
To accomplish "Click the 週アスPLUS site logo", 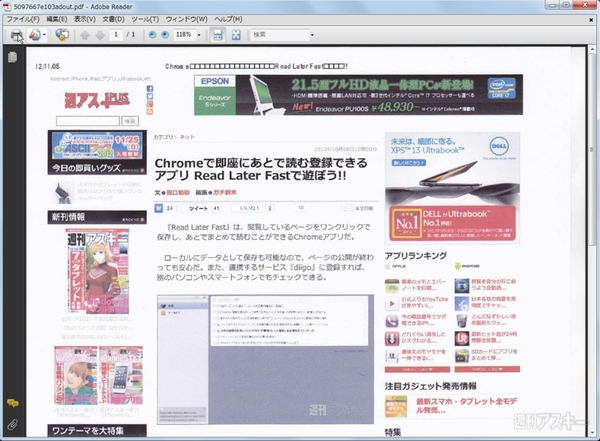I will (97, 100).
